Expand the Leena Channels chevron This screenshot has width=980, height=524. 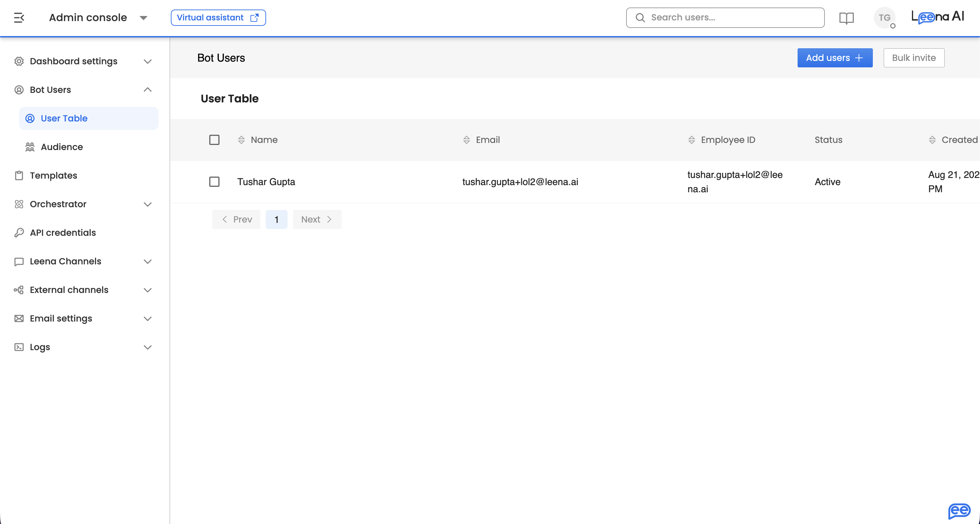tap(148, 261)
